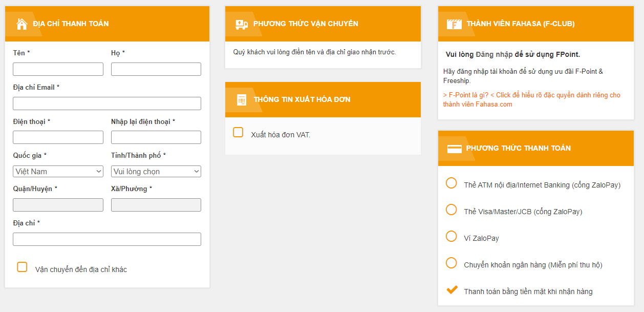The image size is (644, 312).
Task: Select cash on delivery payment option
Action: pyautogui.click(x=452, y=290)
